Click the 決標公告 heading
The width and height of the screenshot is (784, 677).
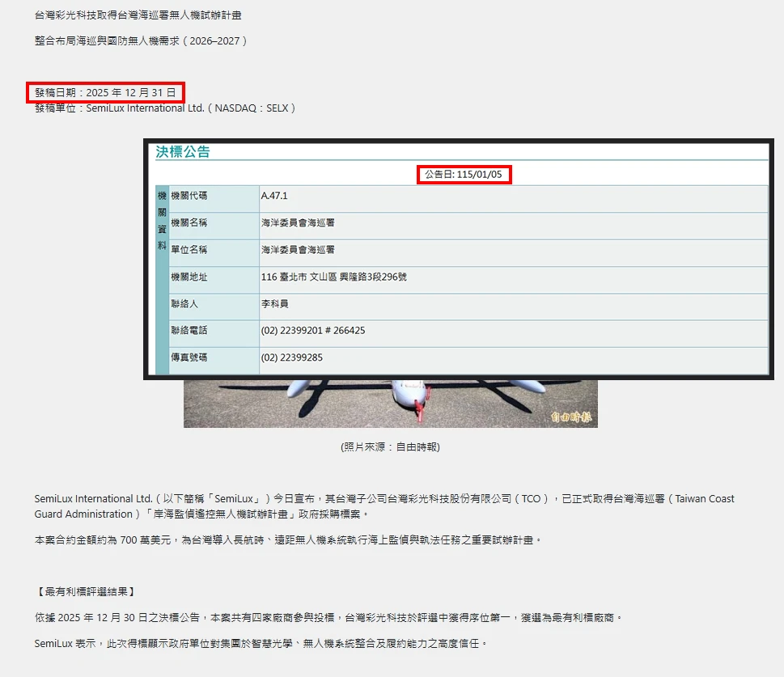pos(183,151)
